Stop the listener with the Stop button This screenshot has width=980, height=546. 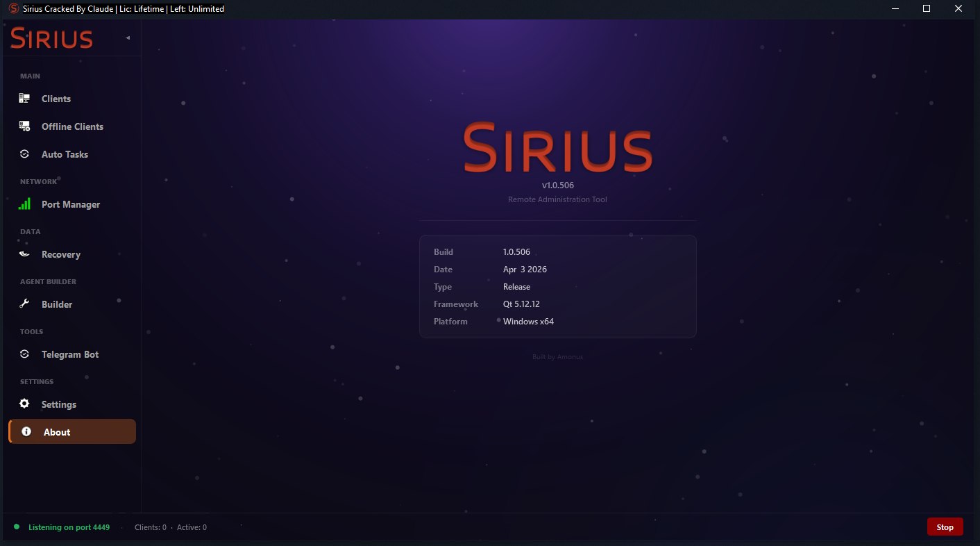pos(945,527)
